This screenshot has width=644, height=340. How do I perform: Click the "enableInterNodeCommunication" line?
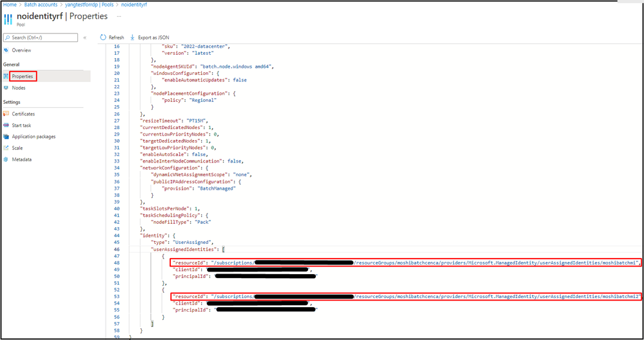(192, 161)
